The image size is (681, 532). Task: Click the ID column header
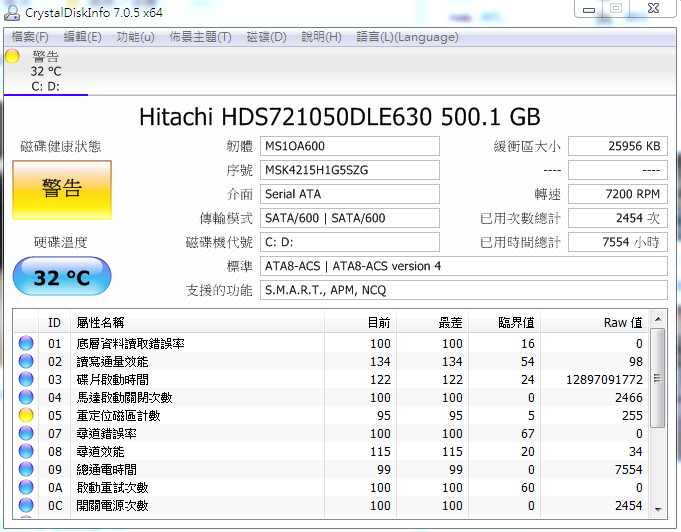(54, 323)
